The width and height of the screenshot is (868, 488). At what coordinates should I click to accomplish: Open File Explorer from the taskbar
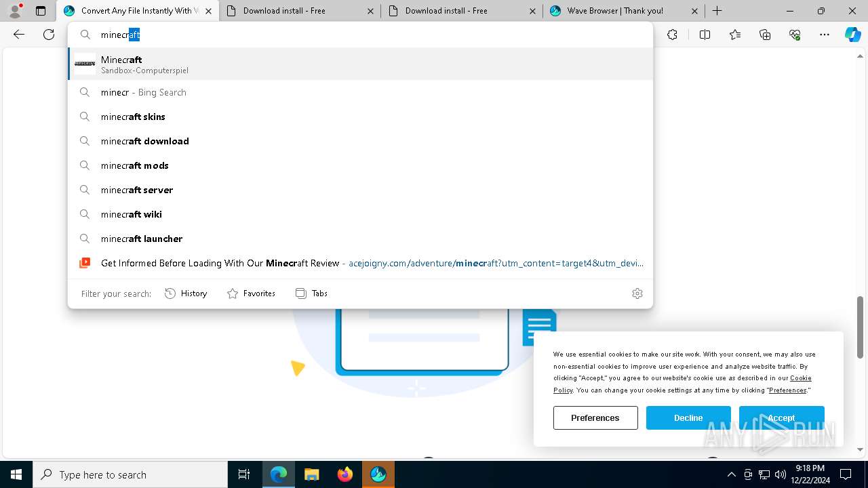point(312,474)
